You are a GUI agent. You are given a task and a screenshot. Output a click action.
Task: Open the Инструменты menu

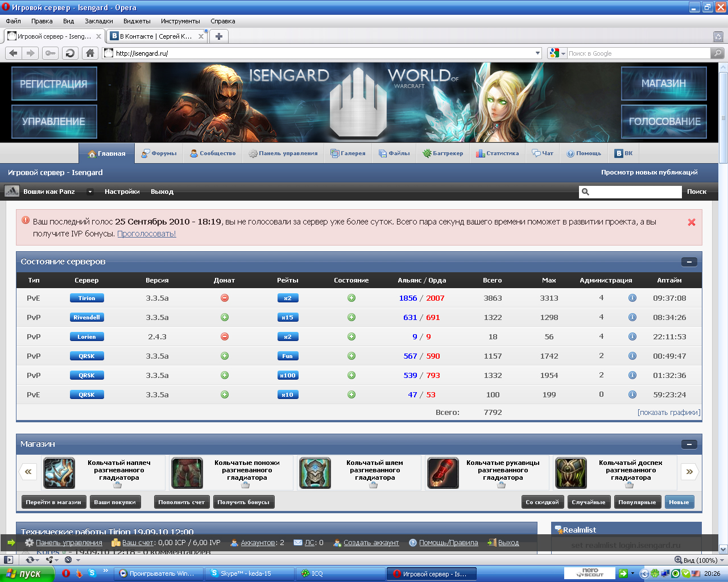(180, 21)
